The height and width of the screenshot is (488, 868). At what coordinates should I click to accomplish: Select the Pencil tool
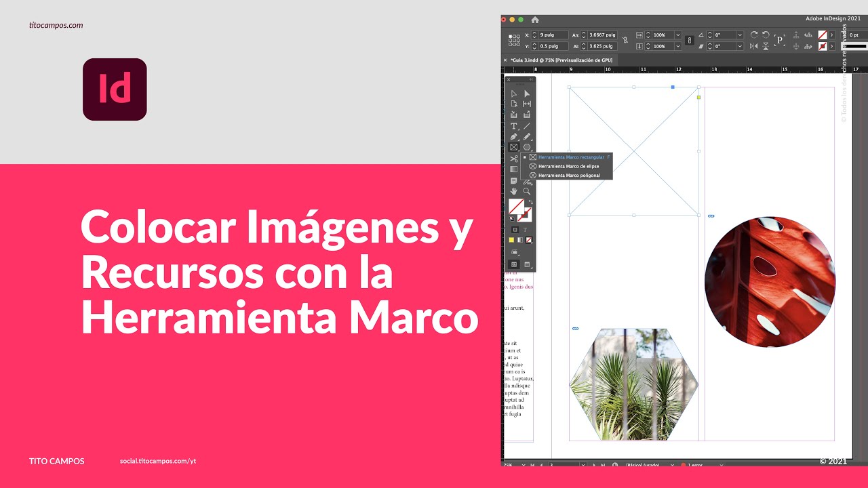(x=527, y=137)
